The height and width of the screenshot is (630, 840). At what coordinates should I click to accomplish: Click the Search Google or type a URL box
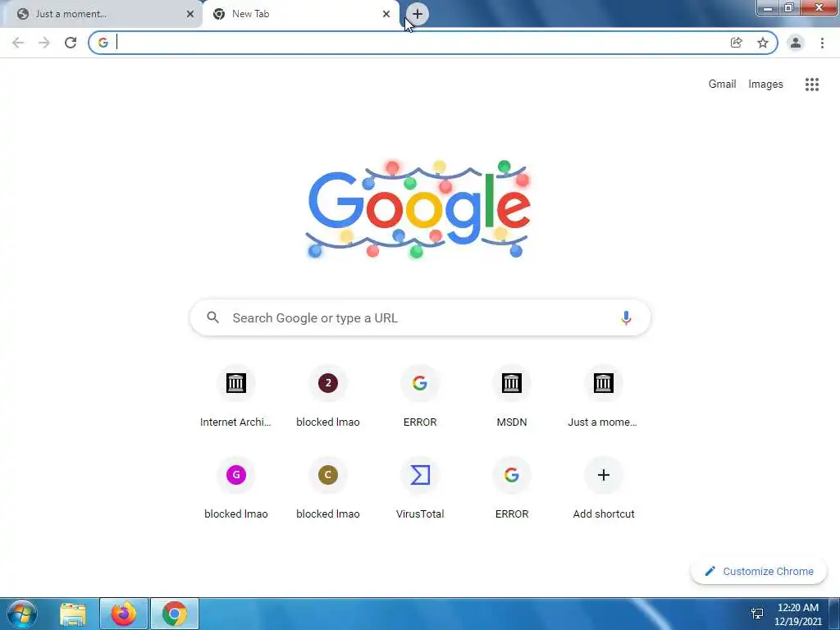[x=421, y=317]
